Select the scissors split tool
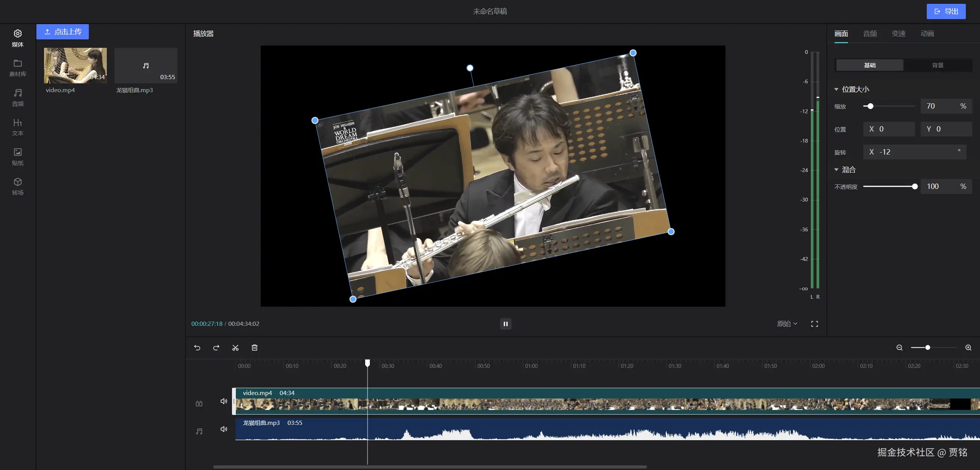This screenshot has height=470, width=980. pyautogui.click(x=235, y=348)
